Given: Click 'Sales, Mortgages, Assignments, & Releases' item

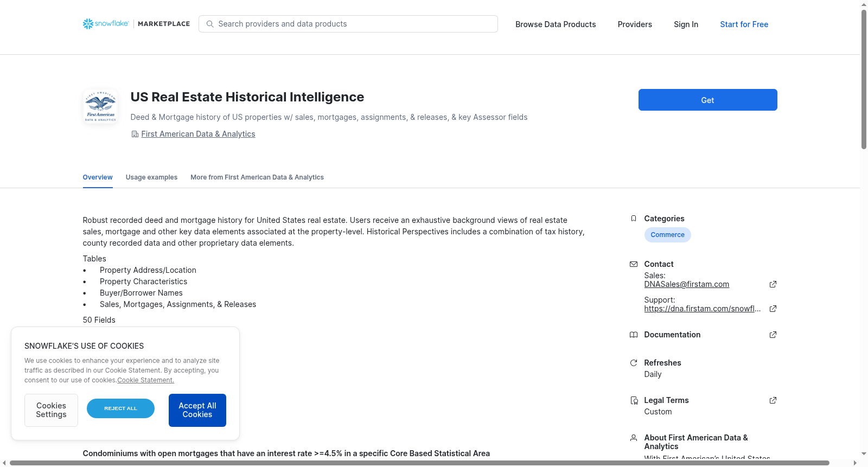Looking at the screenshot, I should [x=178, y=304].
